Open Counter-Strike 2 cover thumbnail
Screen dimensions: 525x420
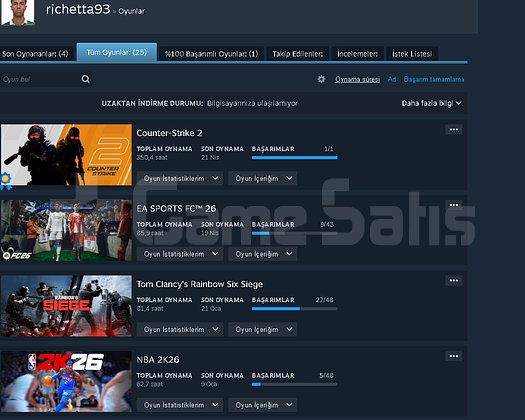(66, 155)
